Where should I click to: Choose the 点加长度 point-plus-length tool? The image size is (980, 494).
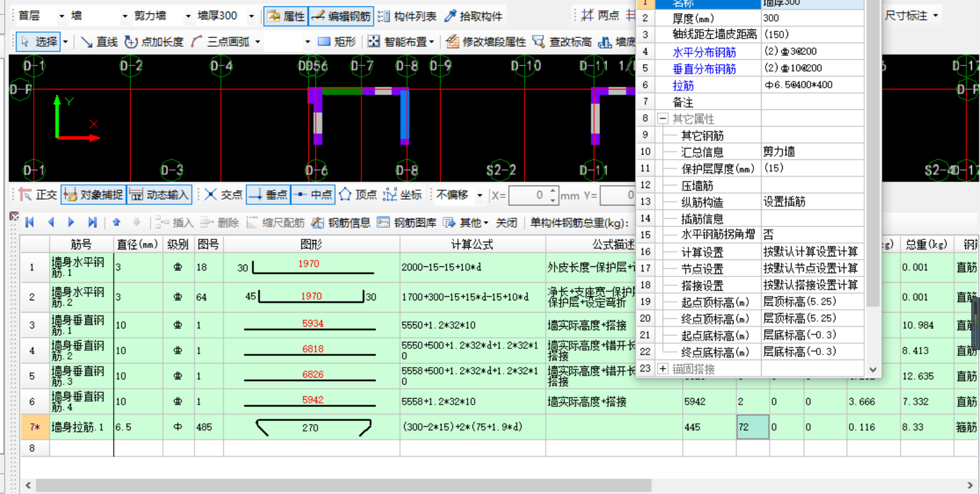point(155,42)
